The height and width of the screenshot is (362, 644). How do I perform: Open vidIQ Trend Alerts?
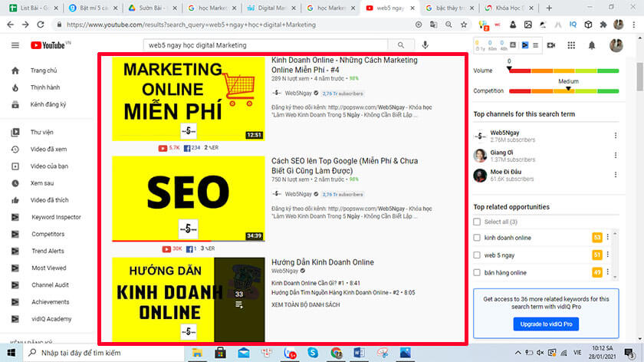46,251
